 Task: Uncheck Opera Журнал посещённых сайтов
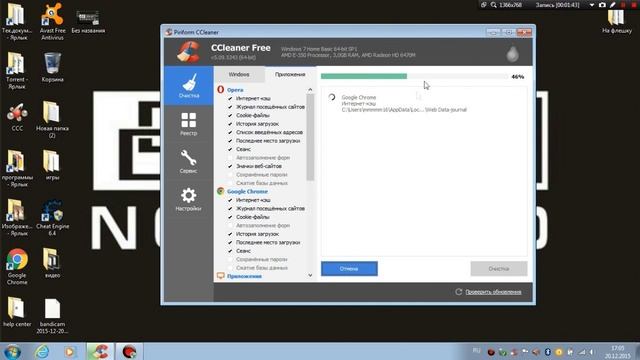230,107
